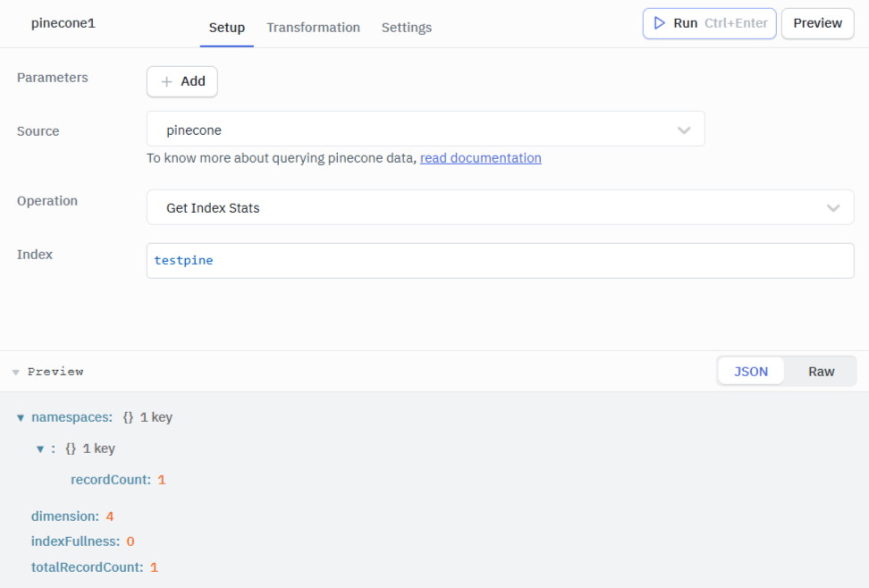Click the Source field label

38,131
